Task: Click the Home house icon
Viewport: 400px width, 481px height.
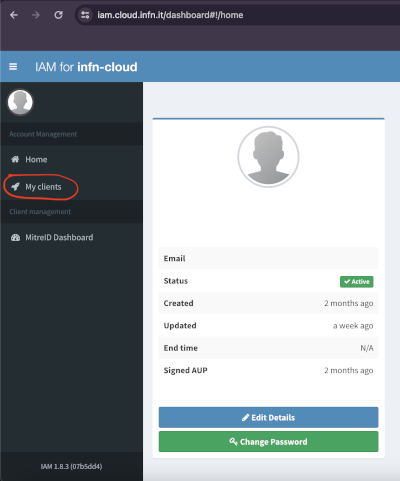Action: coord(15,159)
